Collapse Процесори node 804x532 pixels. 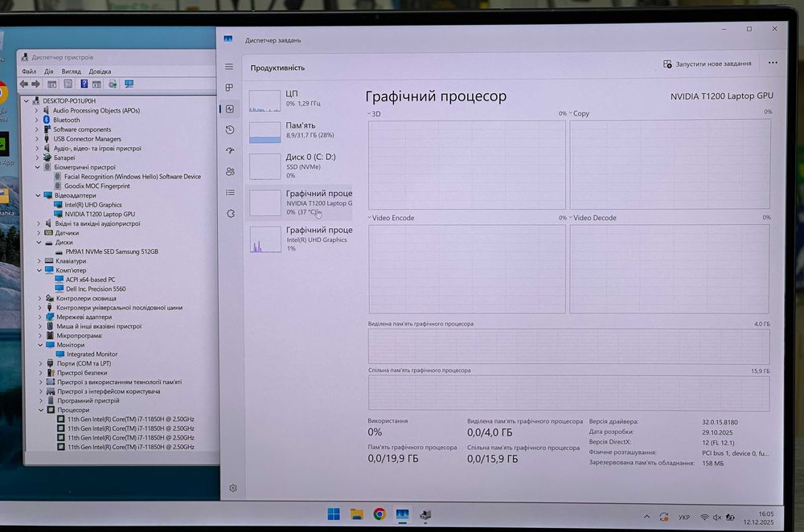click(x=41, y=410)
